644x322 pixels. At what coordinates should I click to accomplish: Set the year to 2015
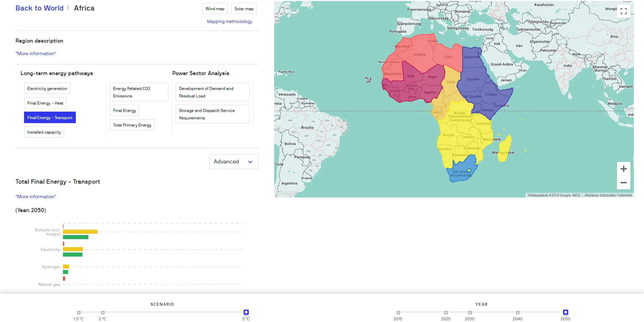click(398, 313)
